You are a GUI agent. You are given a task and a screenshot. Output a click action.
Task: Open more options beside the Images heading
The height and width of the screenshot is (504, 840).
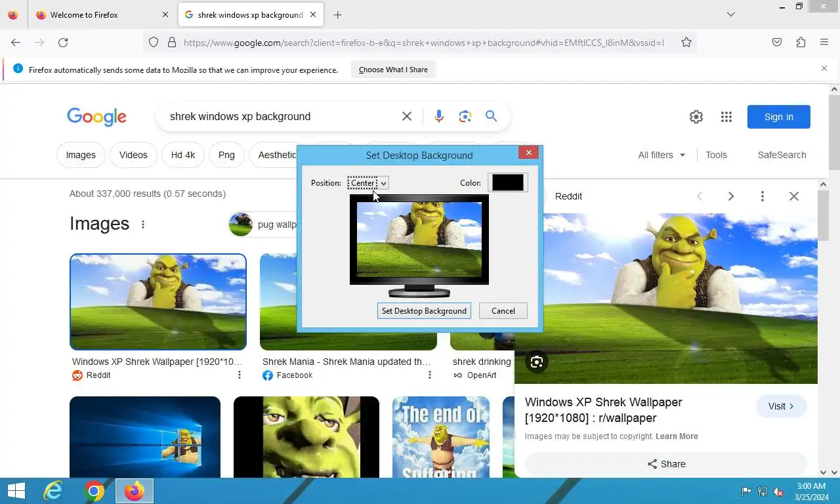tap(142, 224)
